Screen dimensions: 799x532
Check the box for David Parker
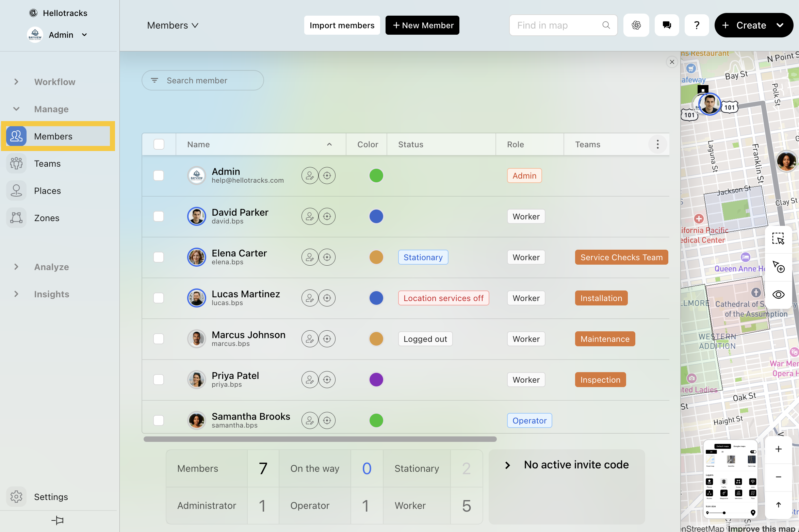pos(159,216)
